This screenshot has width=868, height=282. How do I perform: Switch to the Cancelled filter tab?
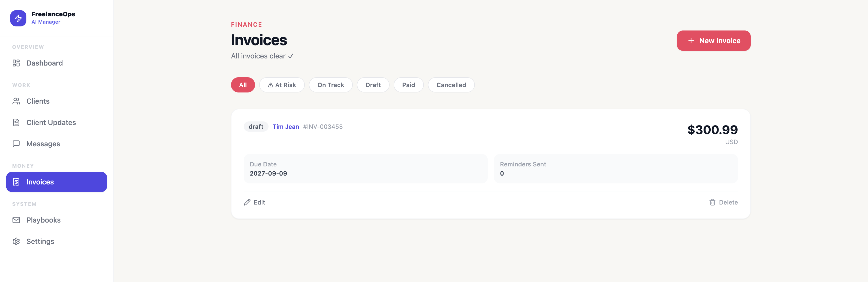pyautogui.click(x=451, y=85)
